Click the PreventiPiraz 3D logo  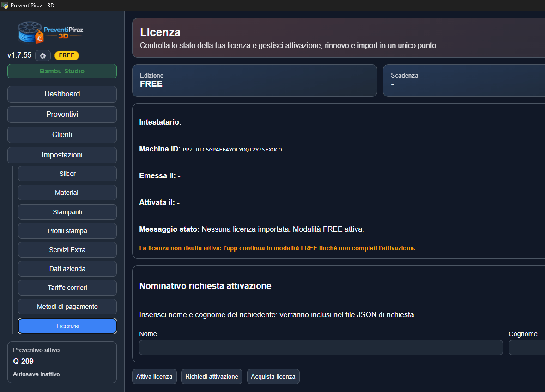click(x=50, y=32)
